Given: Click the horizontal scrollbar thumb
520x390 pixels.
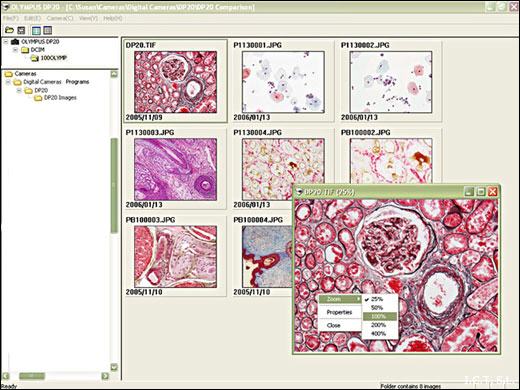Looking at the screenshot, I should pos(32,376).
